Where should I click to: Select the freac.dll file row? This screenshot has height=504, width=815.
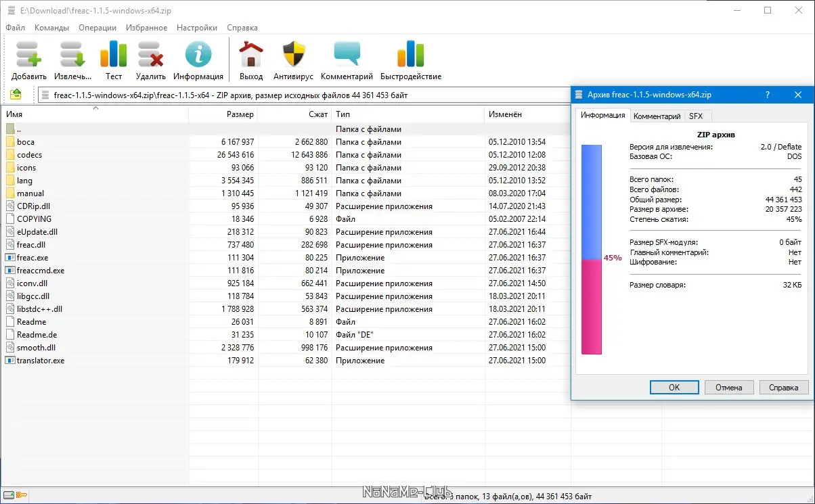286,244
